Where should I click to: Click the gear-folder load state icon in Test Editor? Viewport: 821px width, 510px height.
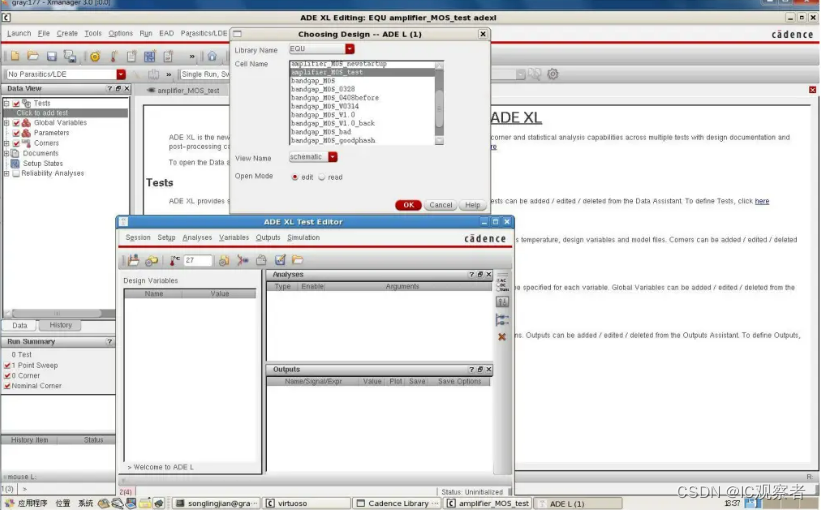click(x=152, y=260)
